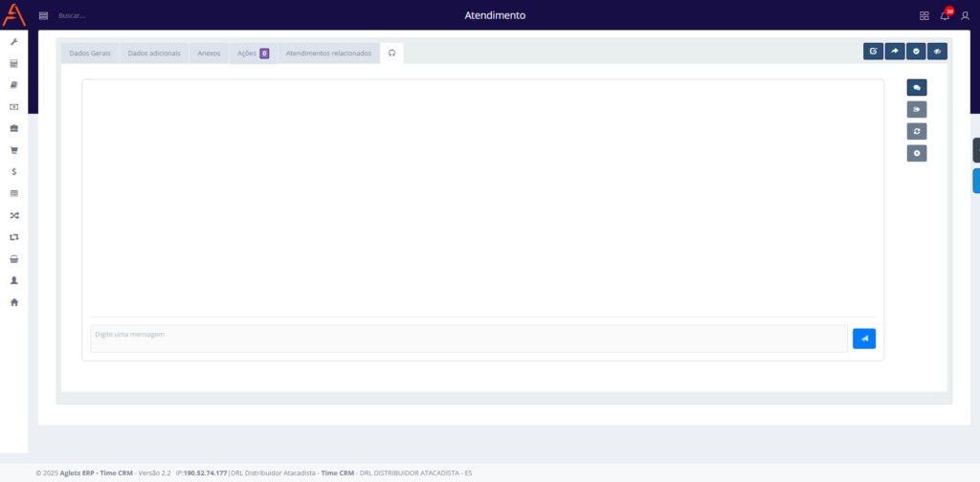The width and height of the screenshot is (980, 482).
Task: Switch to the Dados Gerais tab
Action: click(x=90, y=54)
